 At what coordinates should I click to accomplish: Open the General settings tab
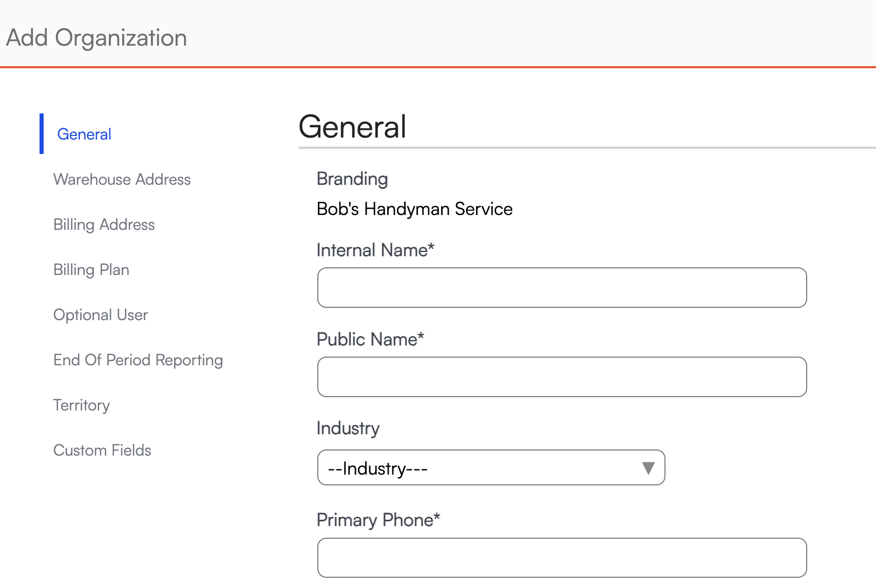pyautogui.click(x=84, y=134)
